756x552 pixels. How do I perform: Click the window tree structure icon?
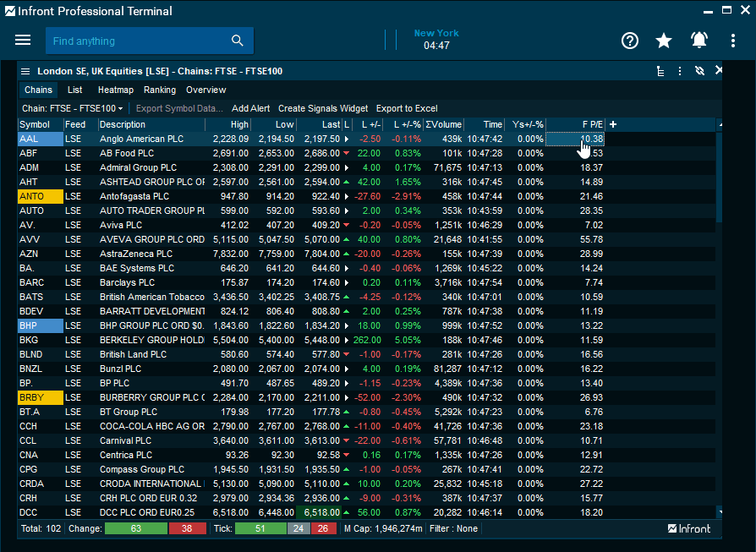(660, 71)
